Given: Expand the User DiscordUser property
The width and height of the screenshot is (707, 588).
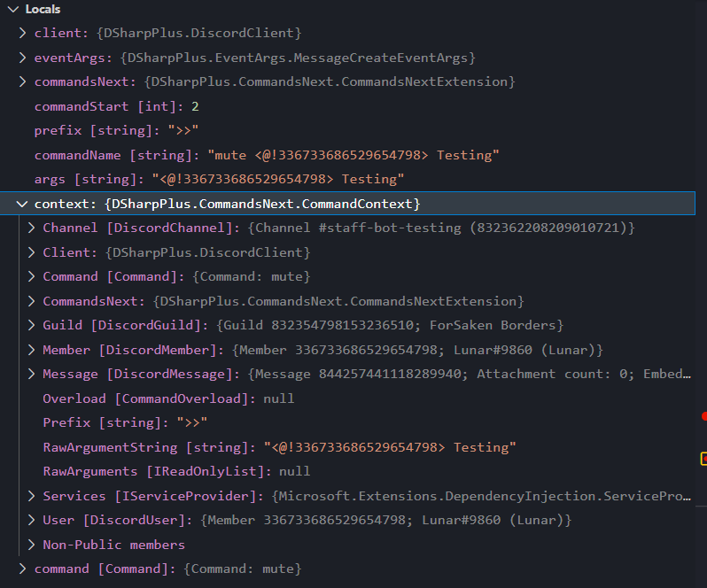Looking at the screenshot, I should click(31, 520).
